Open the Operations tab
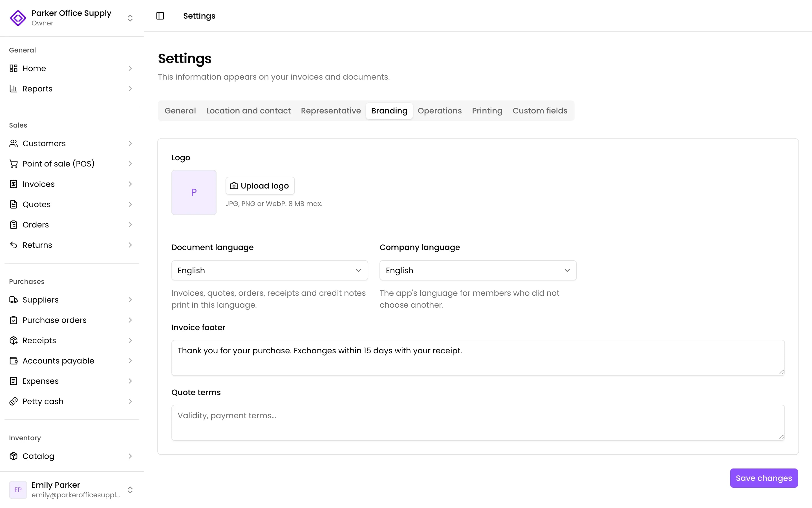This screenshot has height=508, width=812. (440, 111)
